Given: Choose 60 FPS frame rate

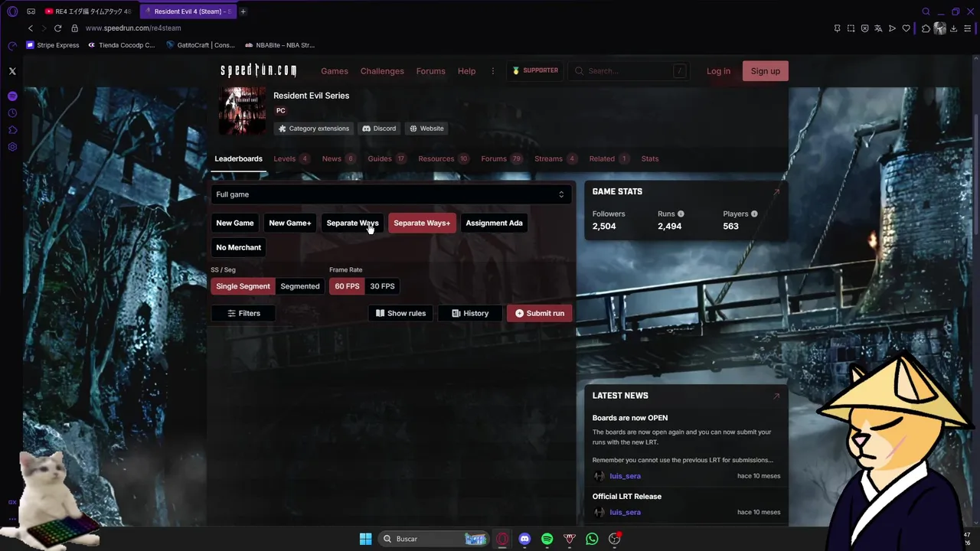Looking at the screenshot, I should click(347, 286).
